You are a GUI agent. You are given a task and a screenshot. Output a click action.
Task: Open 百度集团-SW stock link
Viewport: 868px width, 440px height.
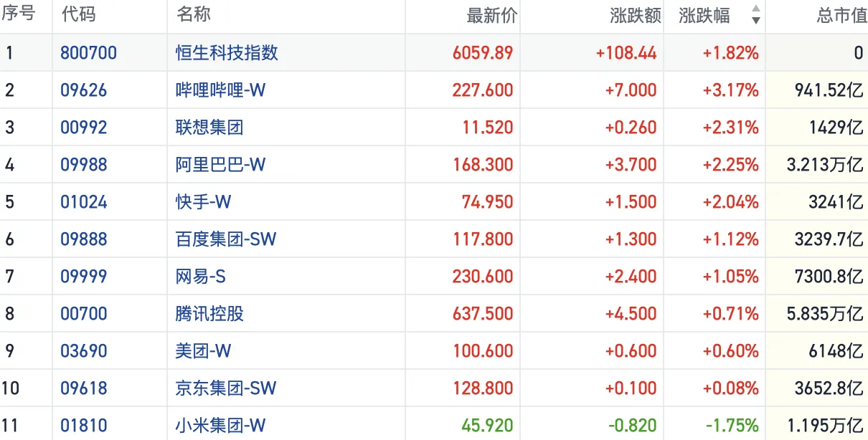coord(226,239)
